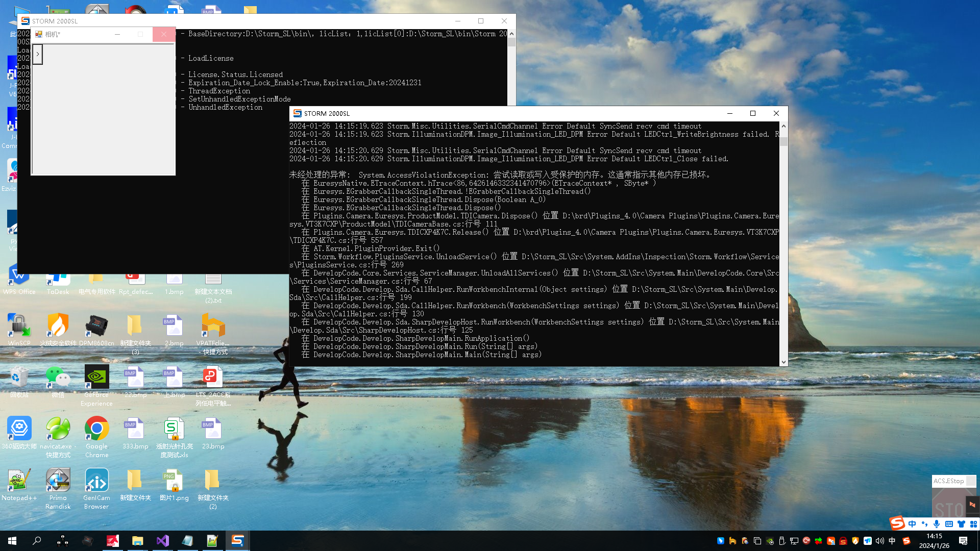Click 火绒 shield icon in system tray
This screenshot has height=551, width=980.
point(855,541)
